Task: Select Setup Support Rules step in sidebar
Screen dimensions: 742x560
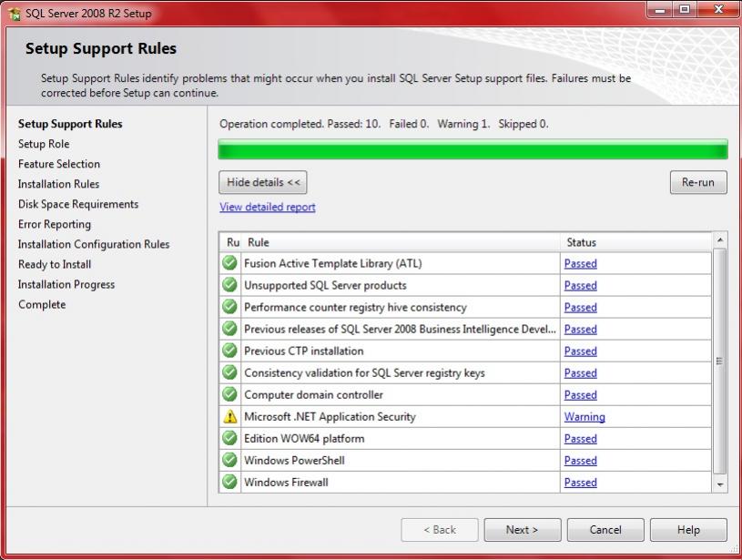Action: tap(70, 124)
